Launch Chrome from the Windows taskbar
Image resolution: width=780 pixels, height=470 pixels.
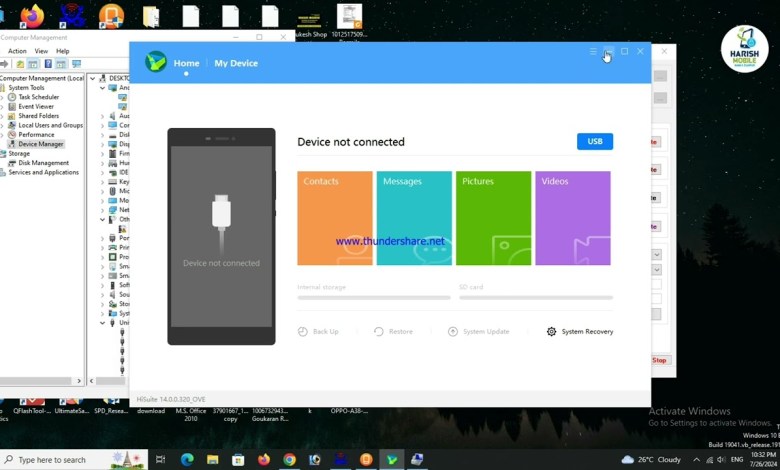tap(289, 459)
